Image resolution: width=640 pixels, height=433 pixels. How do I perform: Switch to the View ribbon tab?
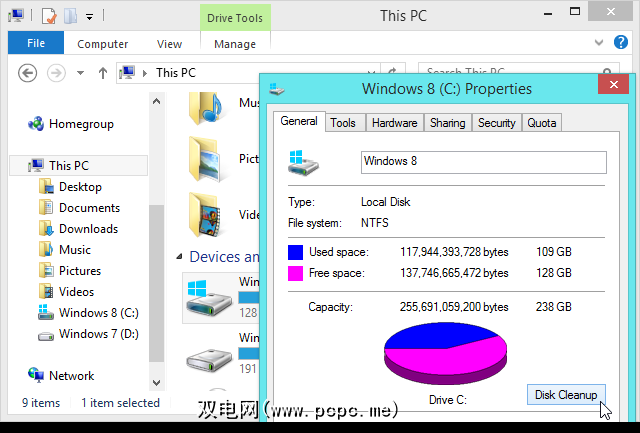tap(169, 44)
